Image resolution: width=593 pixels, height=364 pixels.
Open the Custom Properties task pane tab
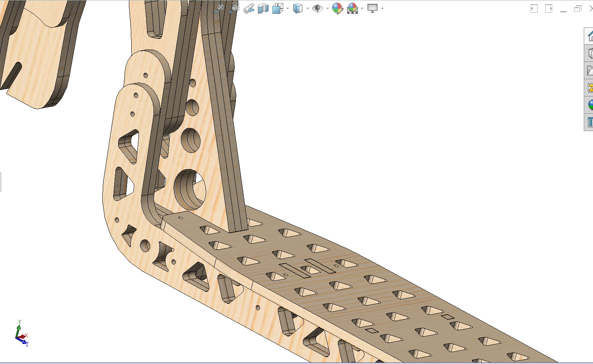589,122
